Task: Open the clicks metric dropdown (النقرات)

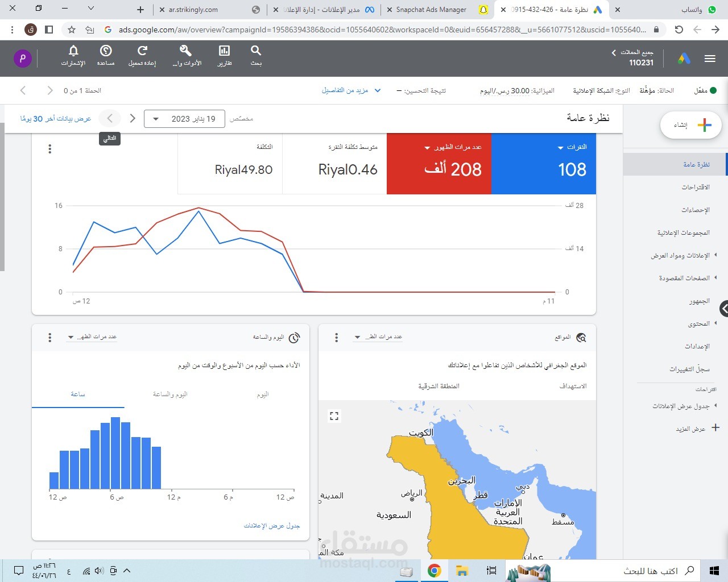Action: [x=573, y=147]
